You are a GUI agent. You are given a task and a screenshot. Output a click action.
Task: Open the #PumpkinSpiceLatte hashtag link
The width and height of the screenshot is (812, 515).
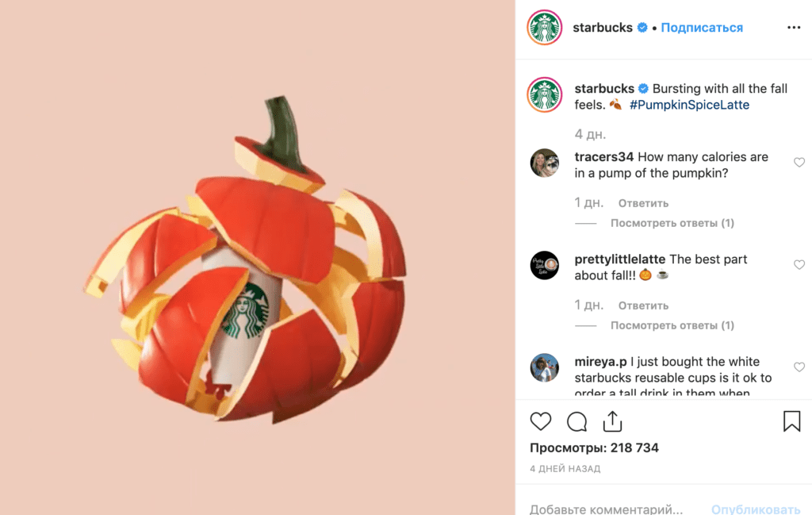[x=689, y=105]
